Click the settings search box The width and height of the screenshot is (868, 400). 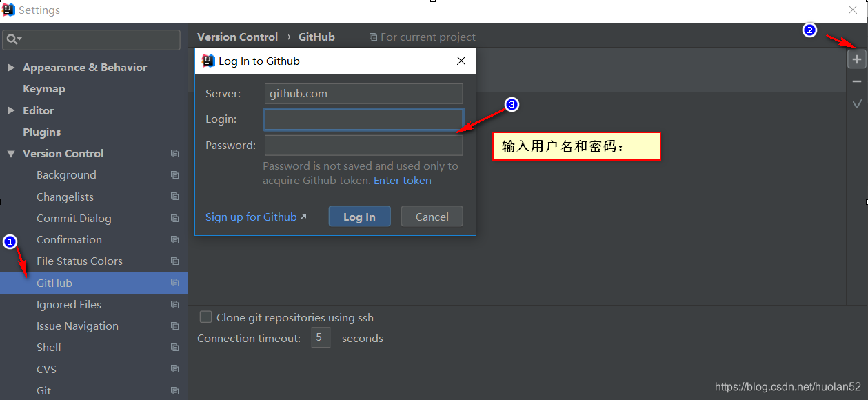point(91,39)
